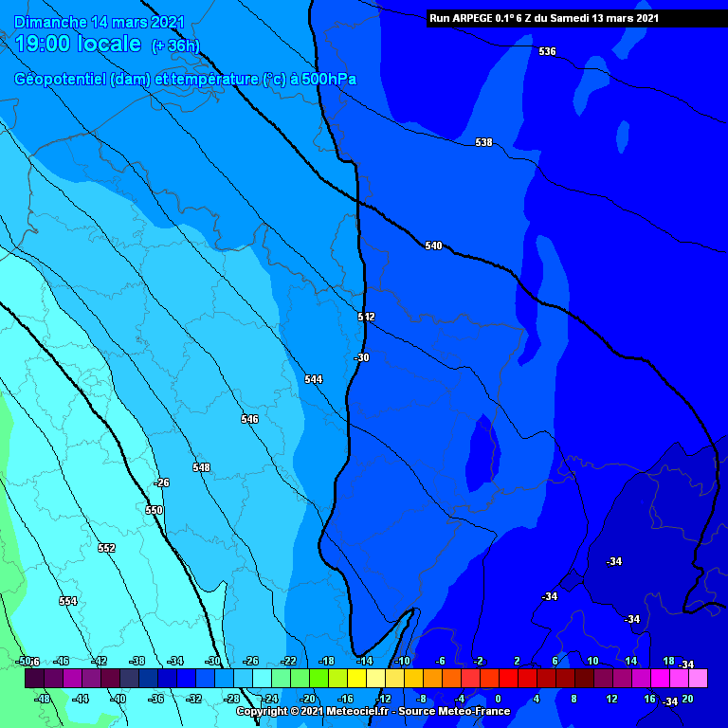Click the 550 contour label
This screenshot has height=728, width=728.
coord(154,510)
